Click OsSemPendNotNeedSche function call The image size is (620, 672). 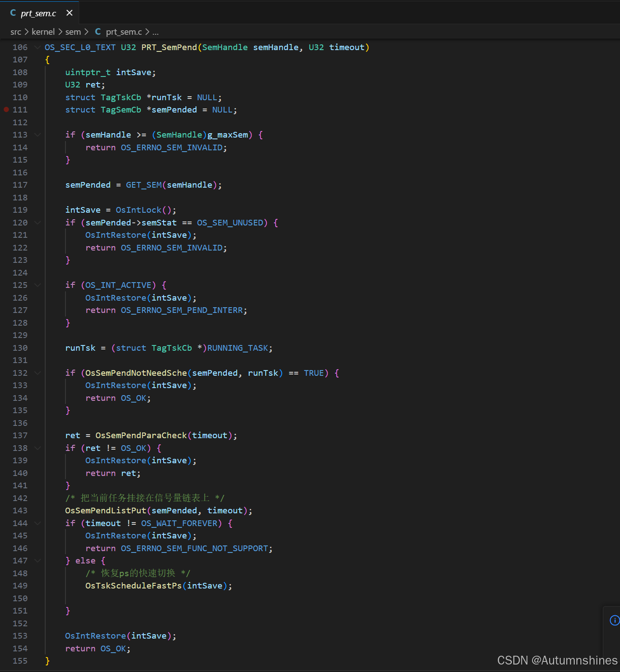click(x=136, y=373)
